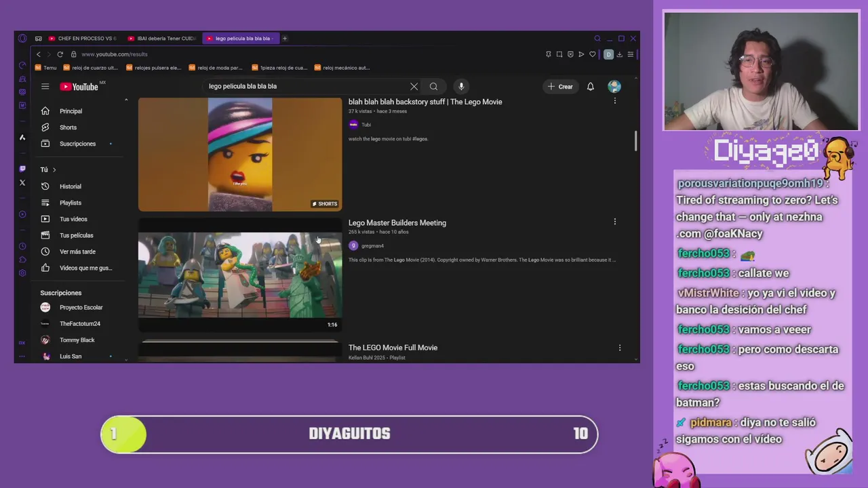This screenshot has width=868, height=488.
Task: Open Temu bookmark
Action: pyautogui.click(x=46, y=68)
